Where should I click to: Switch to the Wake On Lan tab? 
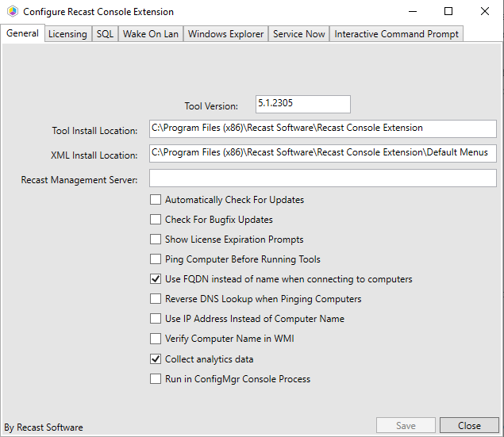pyautogui.click(x=151, y=34)
